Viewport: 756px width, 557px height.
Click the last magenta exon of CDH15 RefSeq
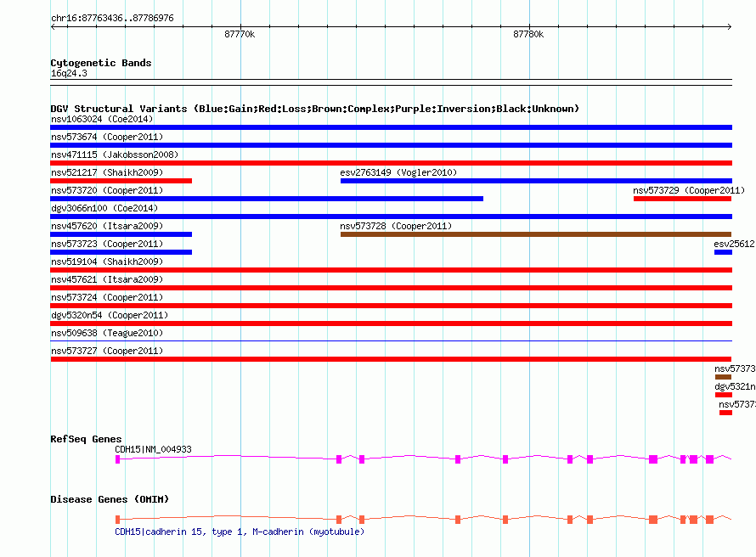[x=709, y=459]
